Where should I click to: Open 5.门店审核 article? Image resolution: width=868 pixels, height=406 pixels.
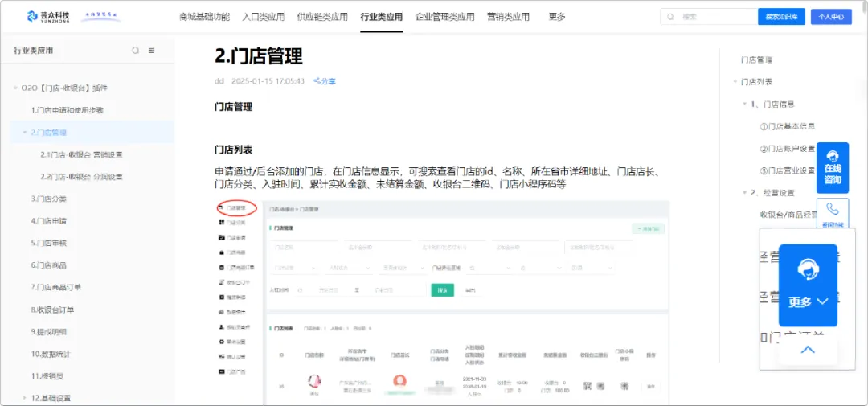point(49,243)
